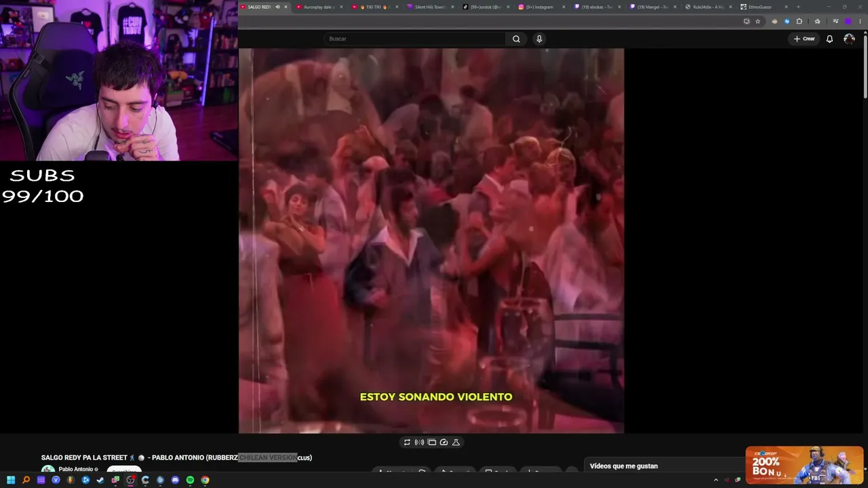868x488 pixels.
Task: Switch to the elxokas Twitch tab
Action: click(597, 7)
